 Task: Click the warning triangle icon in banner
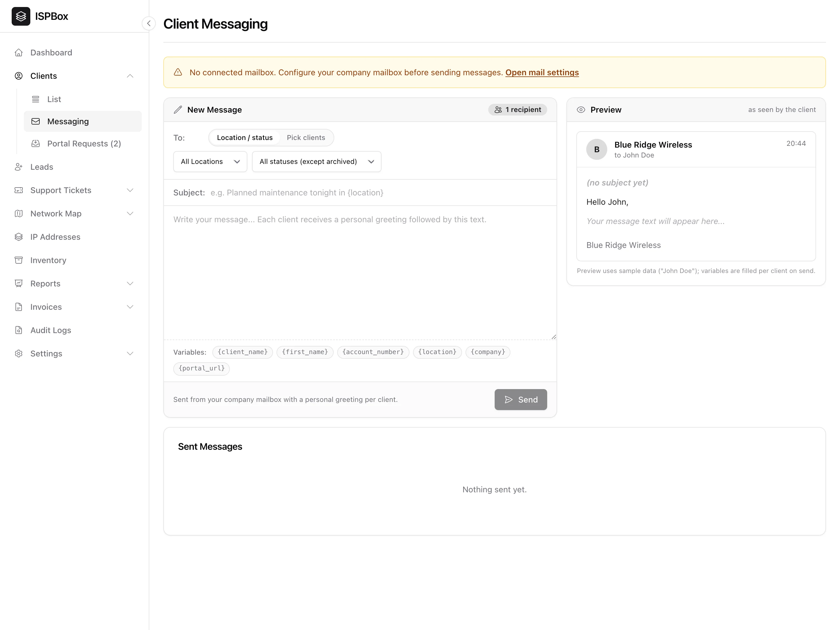point(178,72)
